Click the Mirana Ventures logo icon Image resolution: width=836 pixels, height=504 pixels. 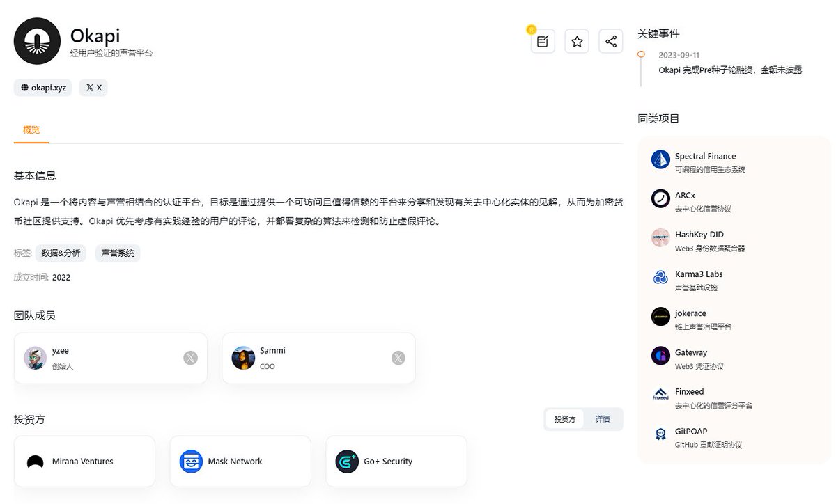point(36,462)
